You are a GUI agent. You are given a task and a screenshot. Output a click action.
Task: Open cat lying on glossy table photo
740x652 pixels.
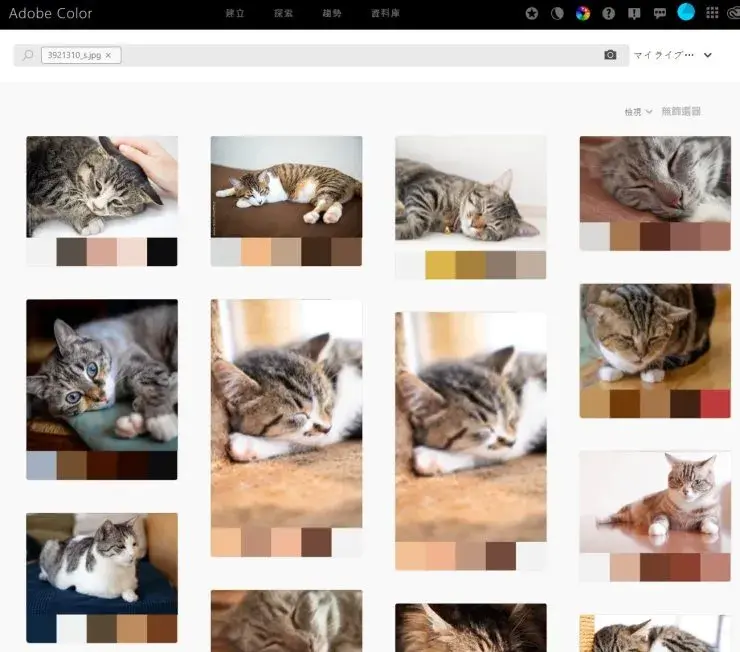(655, 502)
